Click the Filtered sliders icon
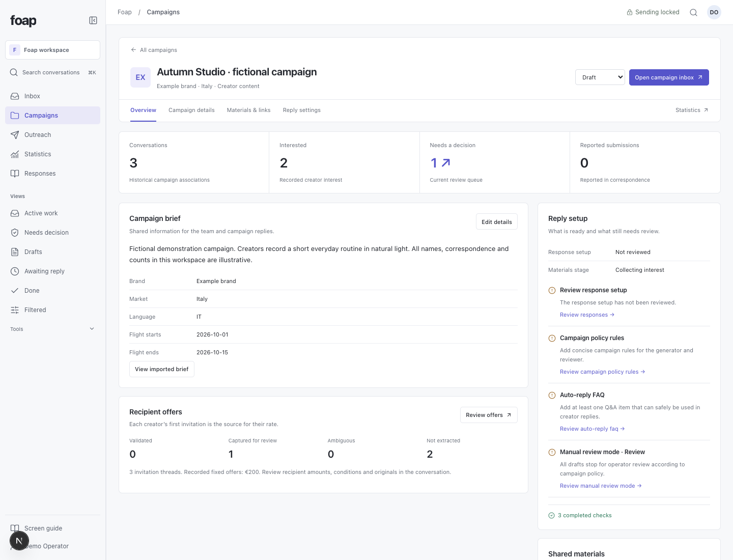The image size is (733, 560). (15, 310)
